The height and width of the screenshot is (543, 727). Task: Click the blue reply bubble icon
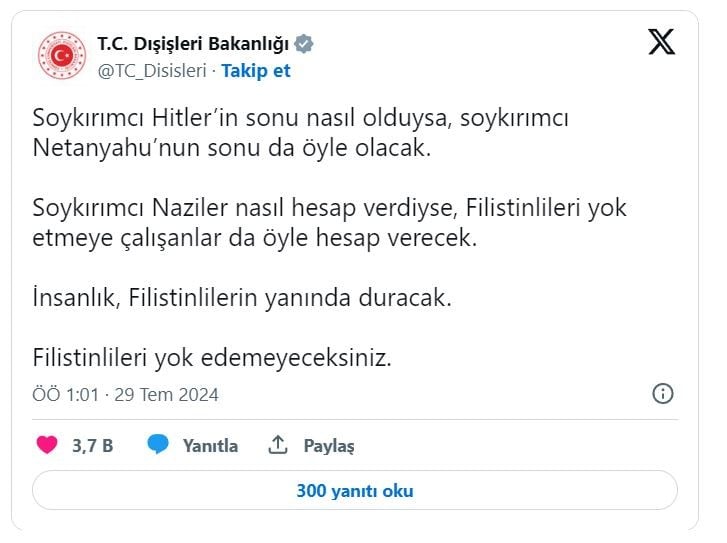pos(158,445)
